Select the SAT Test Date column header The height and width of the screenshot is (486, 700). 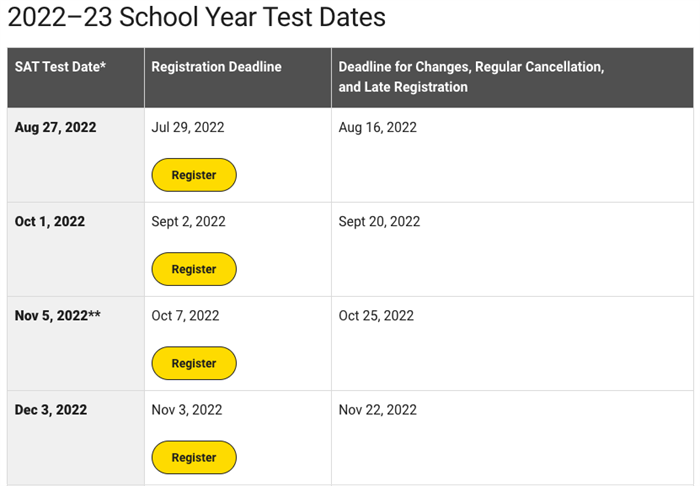click(76, 78)
